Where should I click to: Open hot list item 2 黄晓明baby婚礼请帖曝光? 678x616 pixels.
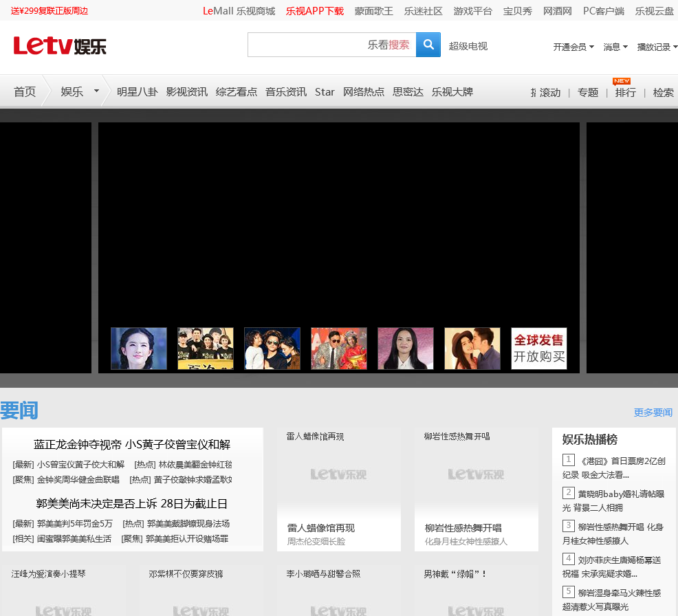click(613, 500)
